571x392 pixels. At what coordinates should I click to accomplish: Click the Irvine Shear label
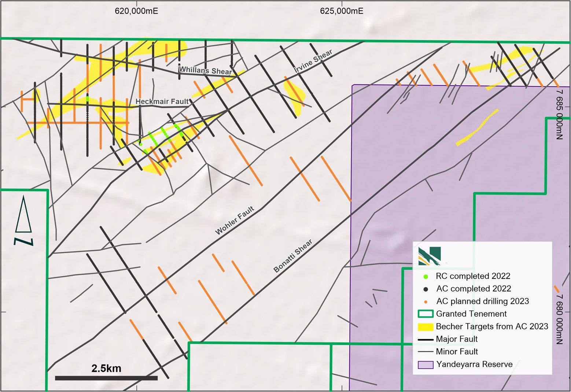click(x=313, y=61)
